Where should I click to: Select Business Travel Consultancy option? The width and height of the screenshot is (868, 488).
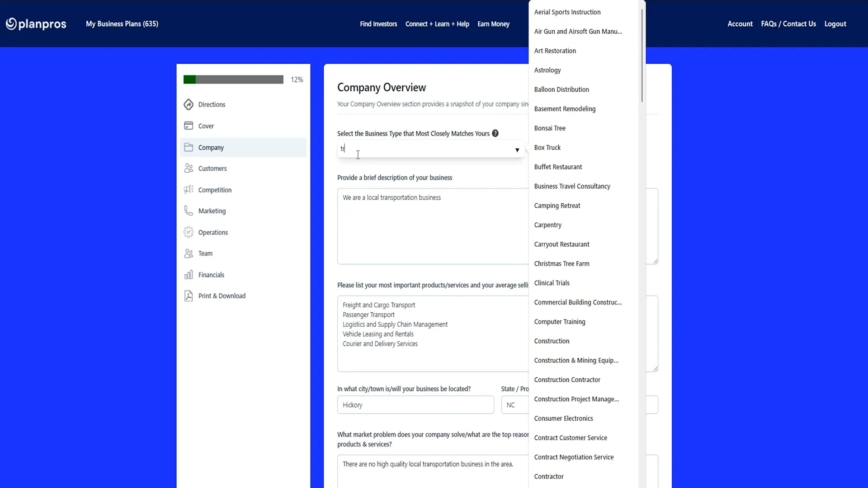583,186
